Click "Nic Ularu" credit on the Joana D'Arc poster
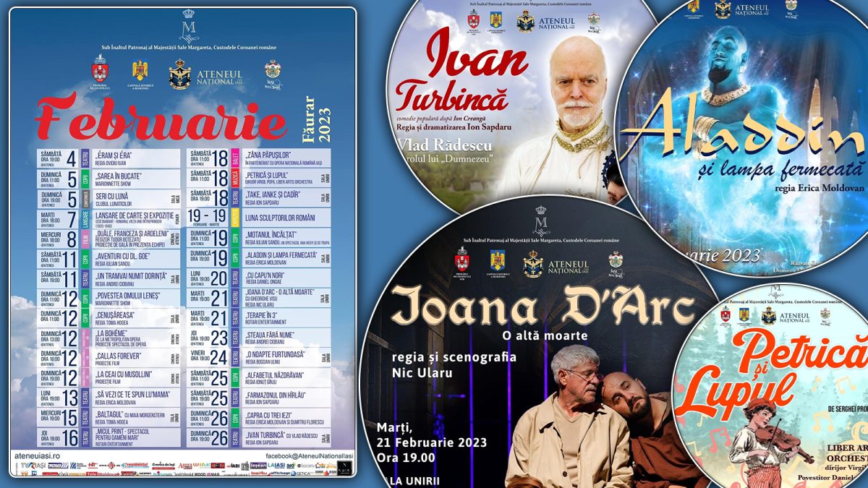The width and height of the screenshot is (868, 488). 422,373
